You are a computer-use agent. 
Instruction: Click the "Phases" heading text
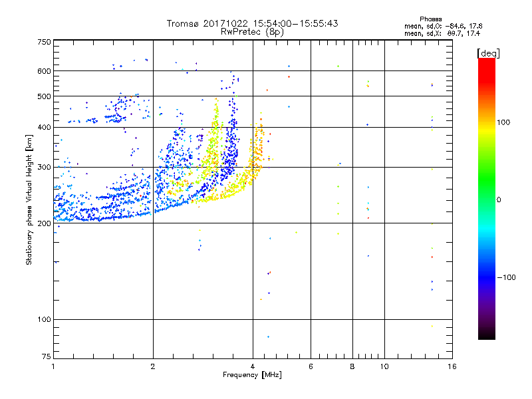point(430,19)
